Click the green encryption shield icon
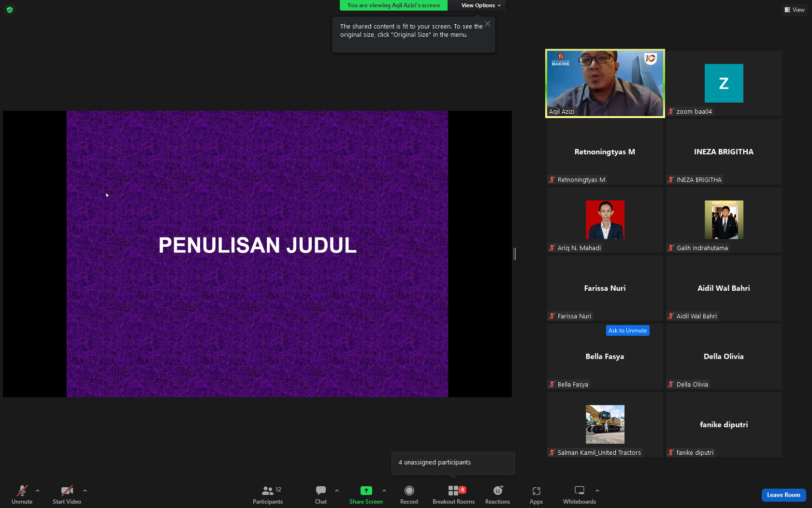 click(10, 10)
